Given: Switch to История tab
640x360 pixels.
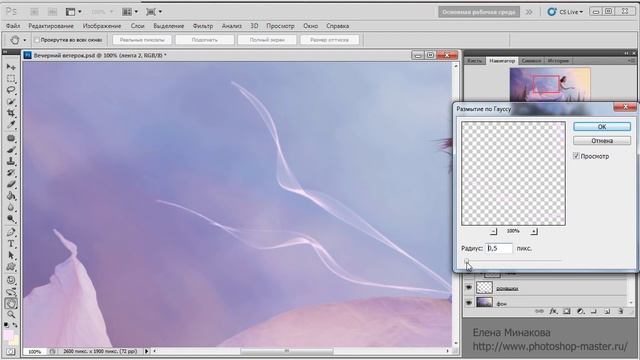Looking at the screenshot, I should coord(558,60).
